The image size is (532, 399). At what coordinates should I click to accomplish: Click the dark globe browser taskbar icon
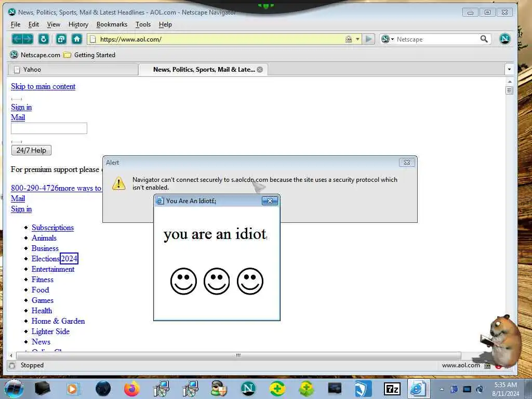pyautogui.click(x=103, y=389)
